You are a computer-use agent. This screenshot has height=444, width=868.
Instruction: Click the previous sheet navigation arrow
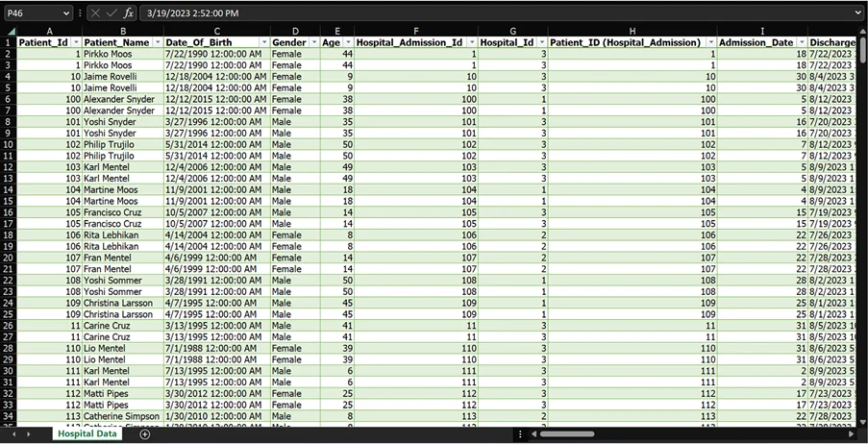[x=12, y=434]
